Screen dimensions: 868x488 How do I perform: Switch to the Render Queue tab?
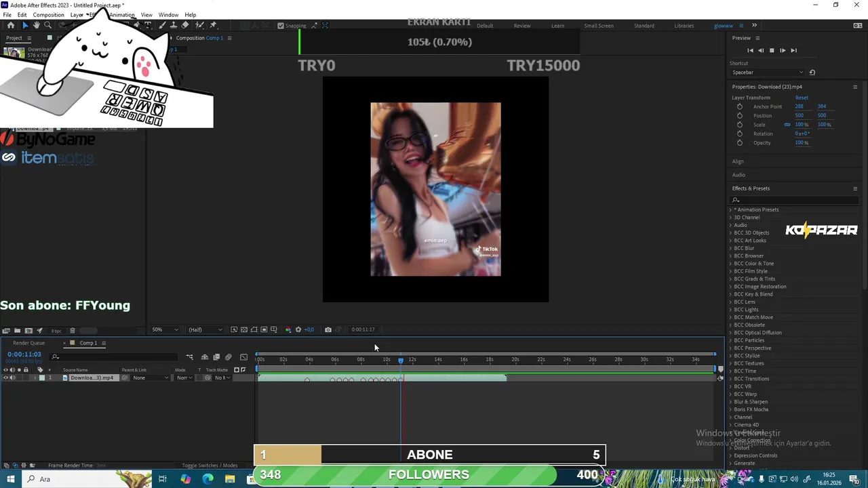click(x=28, y=343)
